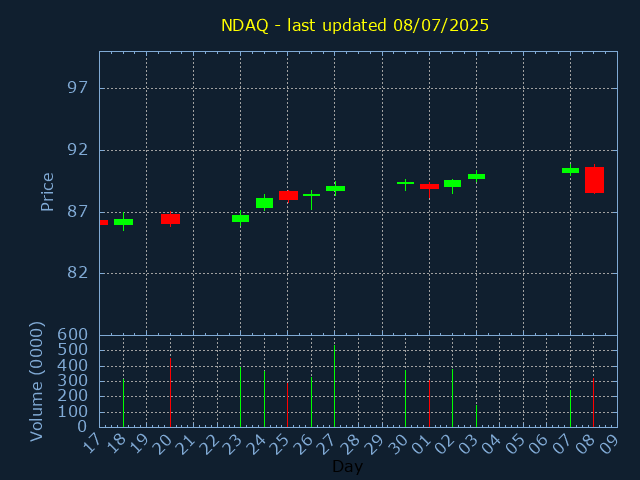
Task: Click the green volume bar for day 23
Action: pyautogui.click(x=240, y=397)
